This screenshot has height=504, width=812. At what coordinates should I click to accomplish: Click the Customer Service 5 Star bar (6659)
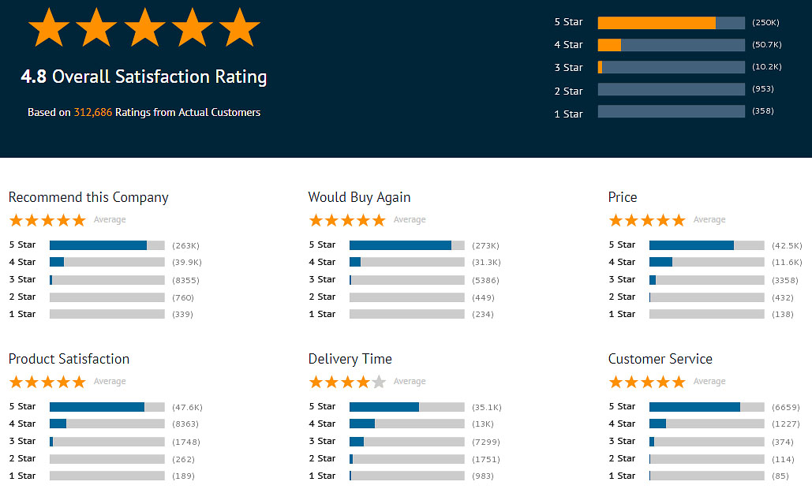tap(707, 407)
